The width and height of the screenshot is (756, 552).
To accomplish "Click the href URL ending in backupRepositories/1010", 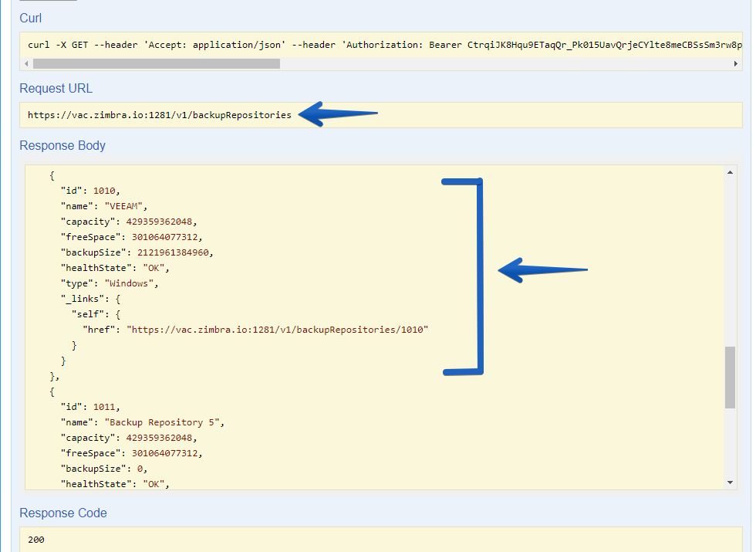I will [277, 330].
